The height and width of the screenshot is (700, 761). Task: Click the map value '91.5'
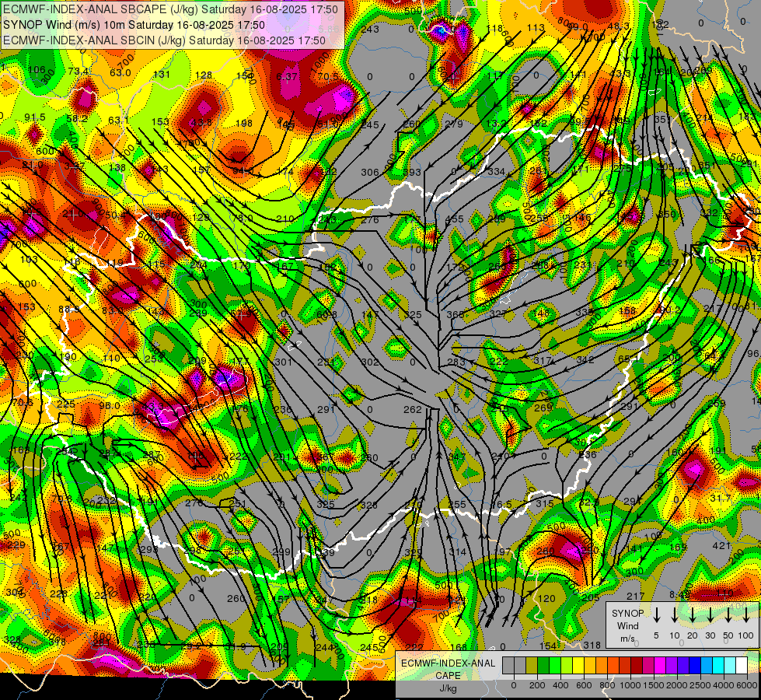point(35,117)
